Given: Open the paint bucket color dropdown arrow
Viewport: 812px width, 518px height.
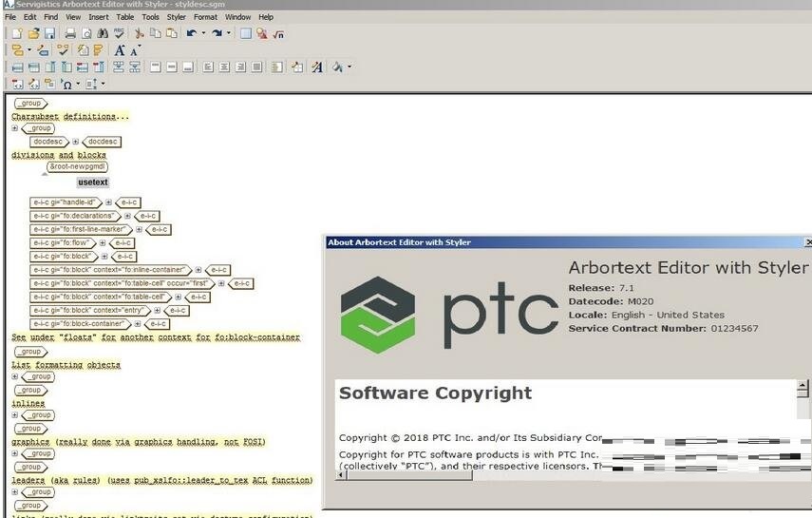Looking at the screenshot, I should point(349,67).
